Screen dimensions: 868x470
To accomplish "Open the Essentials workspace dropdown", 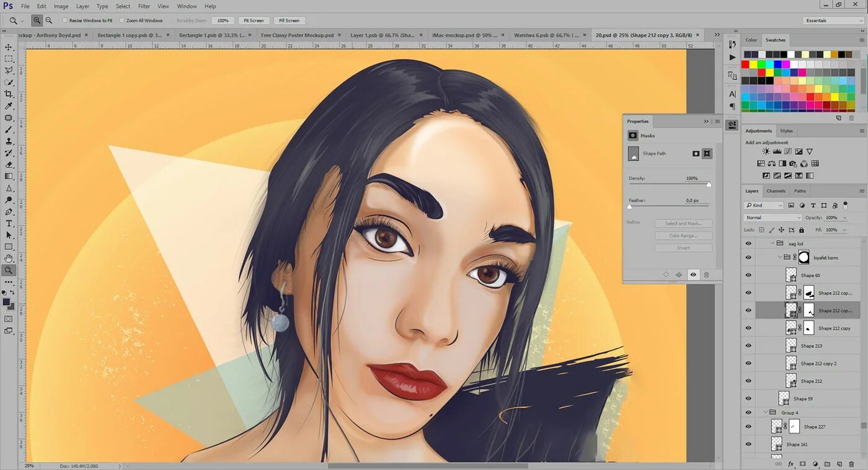I will 833,20.
